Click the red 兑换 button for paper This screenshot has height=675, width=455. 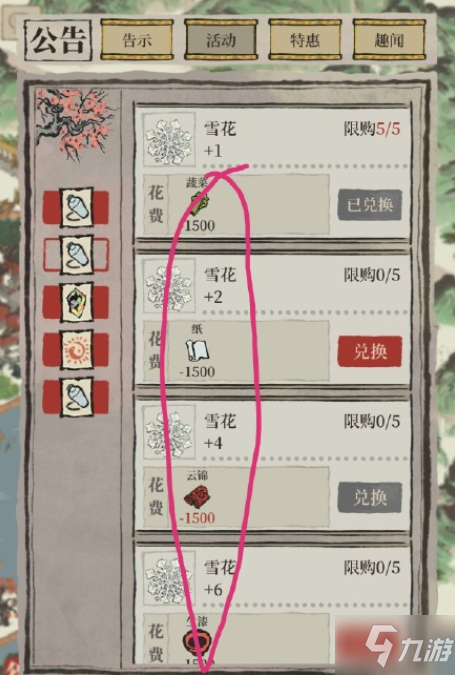click(370, 351)
